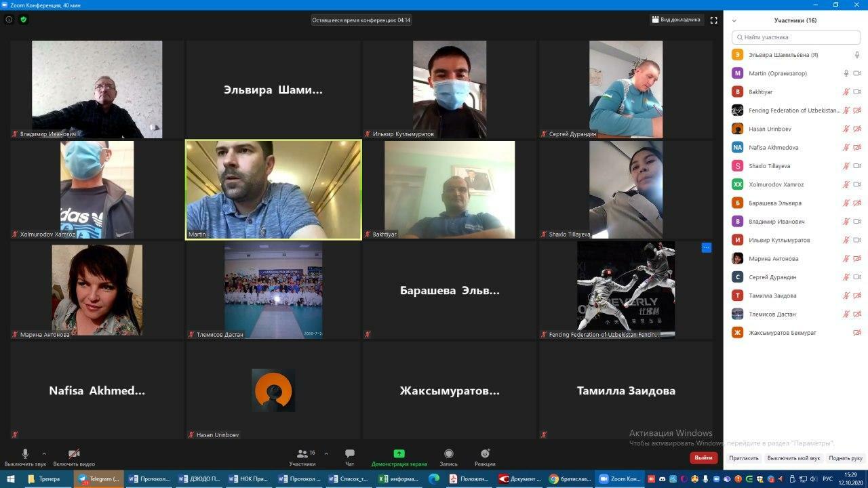Start recording with Запись button
868x488 pixels.
click(448, 457)
